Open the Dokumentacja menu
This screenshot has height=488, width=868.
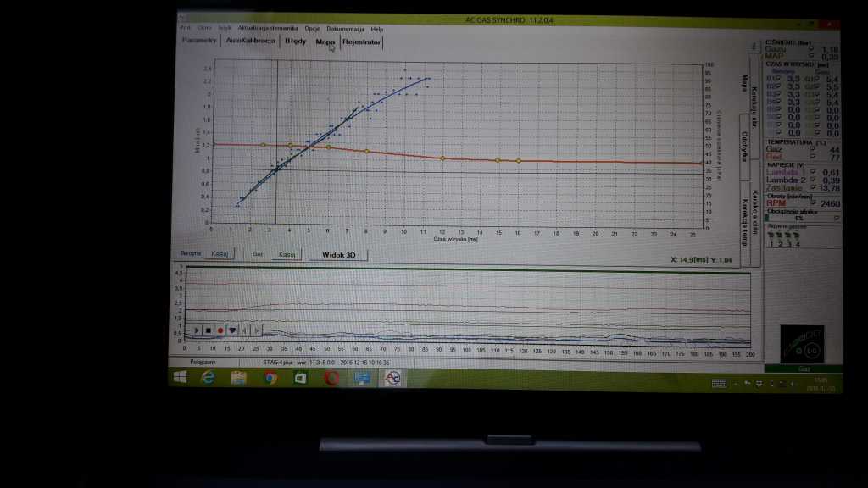coord(345,29)
